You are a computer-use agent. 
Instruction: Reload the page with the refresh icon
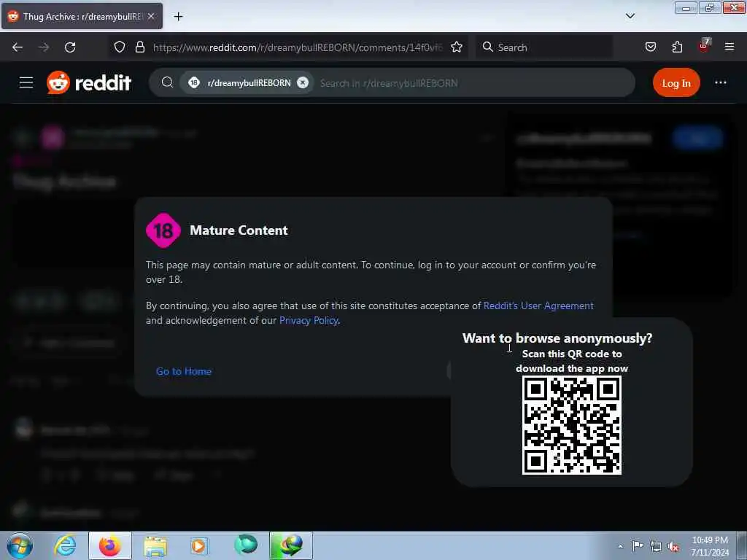[70, 47]
